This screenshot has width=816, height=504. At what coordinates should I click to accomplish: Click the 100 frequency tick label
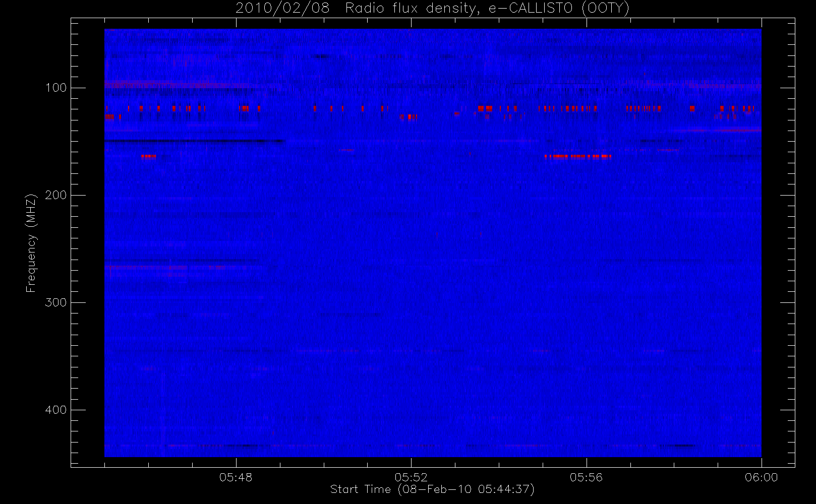click(x=55, y=88)
